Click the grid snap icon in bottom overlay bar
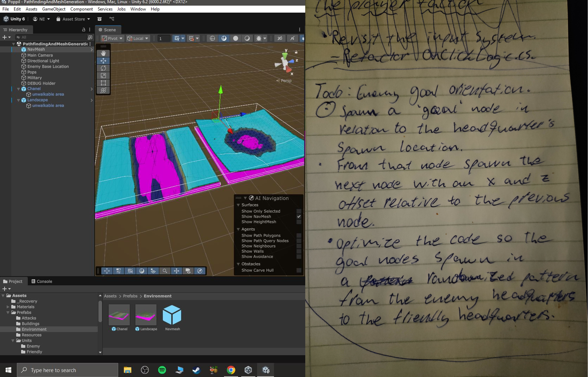Viewport: 588px width, 377px height. coord(130,271)
